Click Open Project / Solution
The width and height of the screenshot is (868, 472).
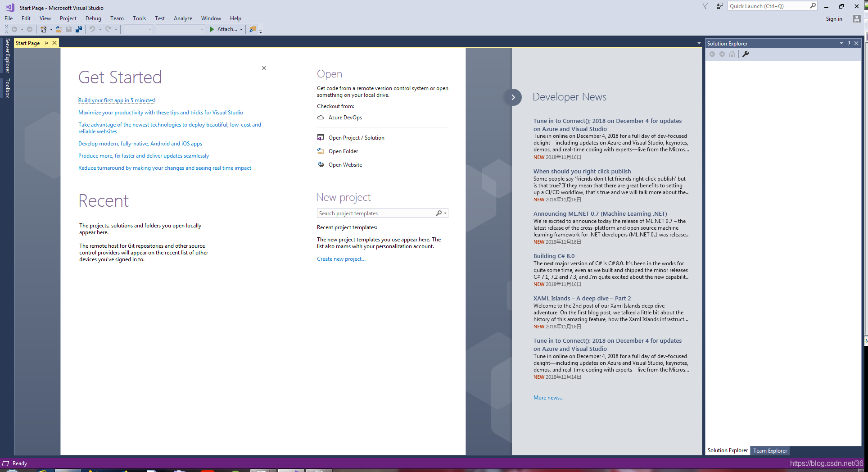coord(351,138)
